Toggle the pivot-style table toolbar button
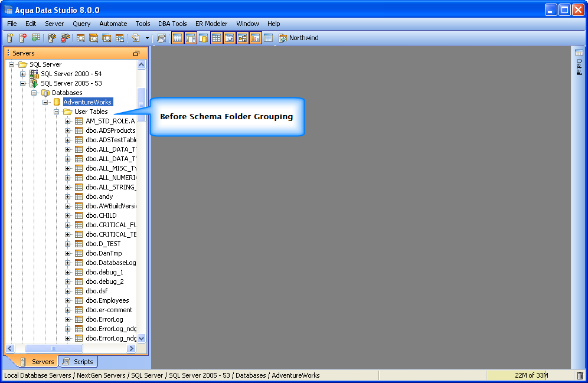The width and height of the screenshot is (588, 383). point(230,38)
